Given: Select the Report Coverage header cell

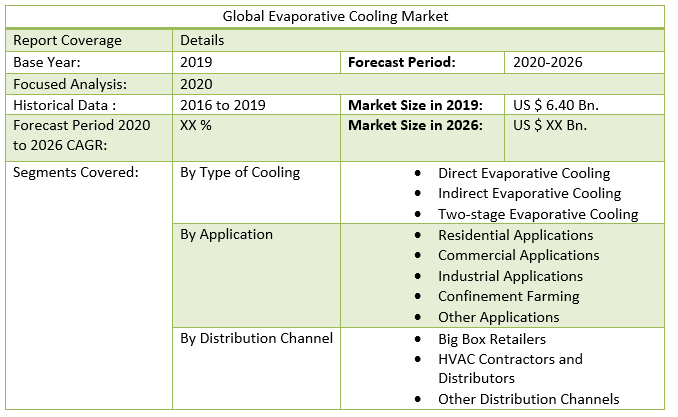Looking at the screenshot, I should point(67,40).
